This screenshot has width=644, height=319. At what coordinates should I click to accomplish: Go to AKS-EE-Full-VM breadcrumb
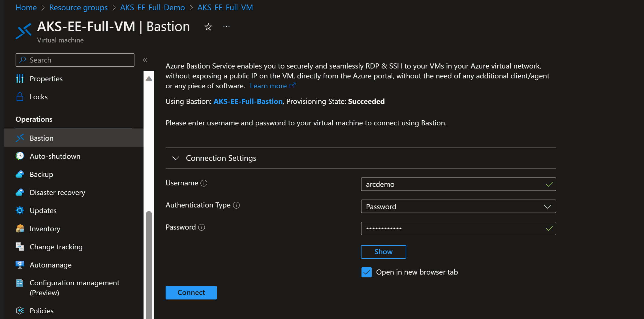click(x=225, y=7)
